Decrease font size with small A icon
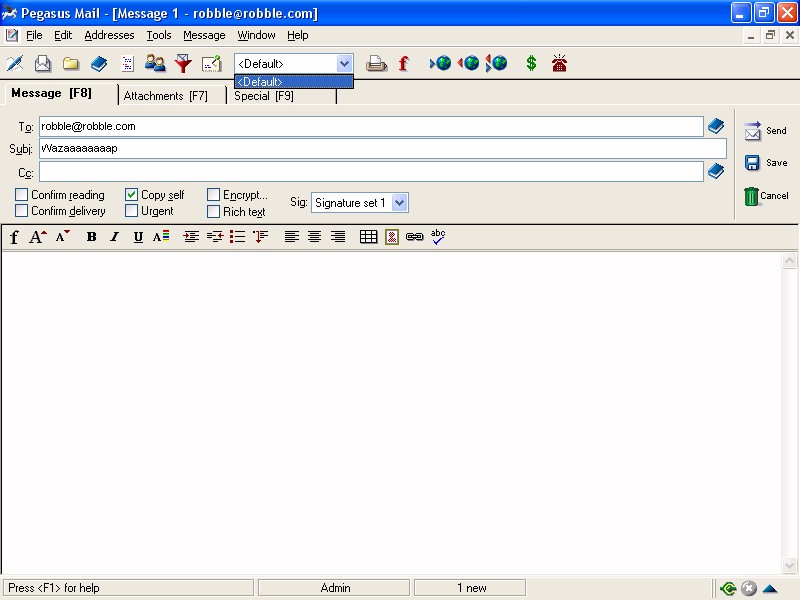The width and height of the screenshot is (800, 600). coord(62,237)
